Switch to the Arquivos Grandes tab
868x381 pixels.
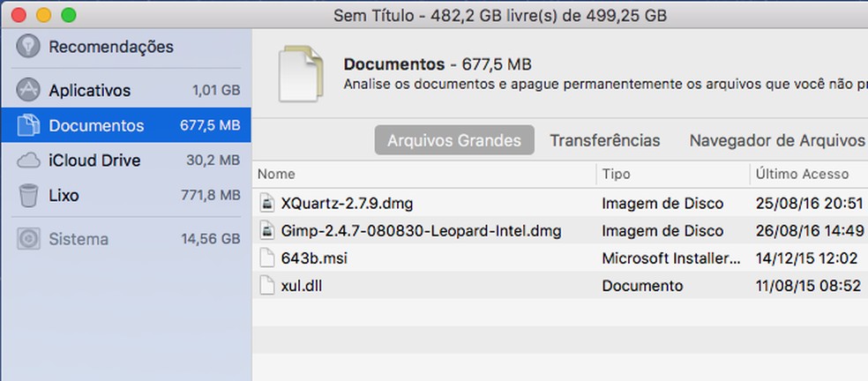click(454, 140)
